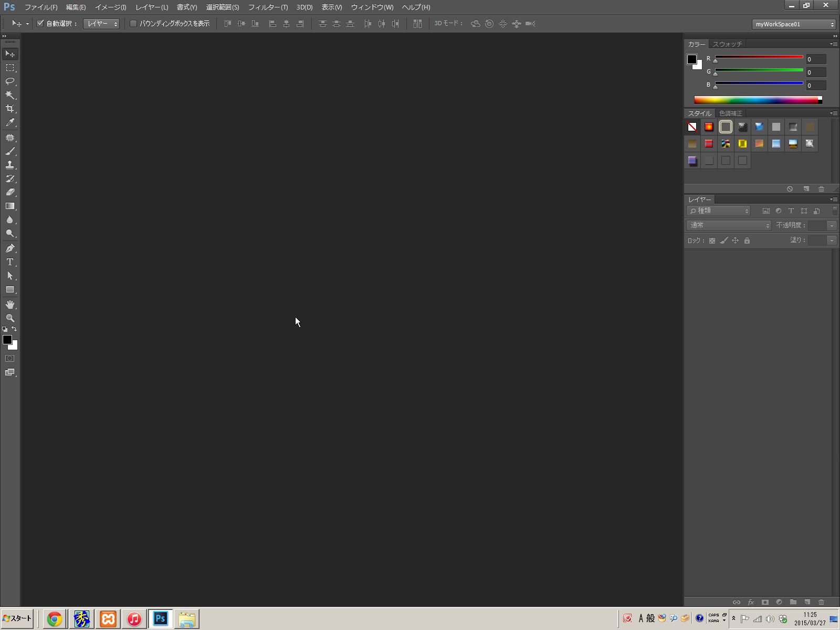Open the tool preset picker arrow
This screenshot has height=630, width=840.
(x=27, y=24)
